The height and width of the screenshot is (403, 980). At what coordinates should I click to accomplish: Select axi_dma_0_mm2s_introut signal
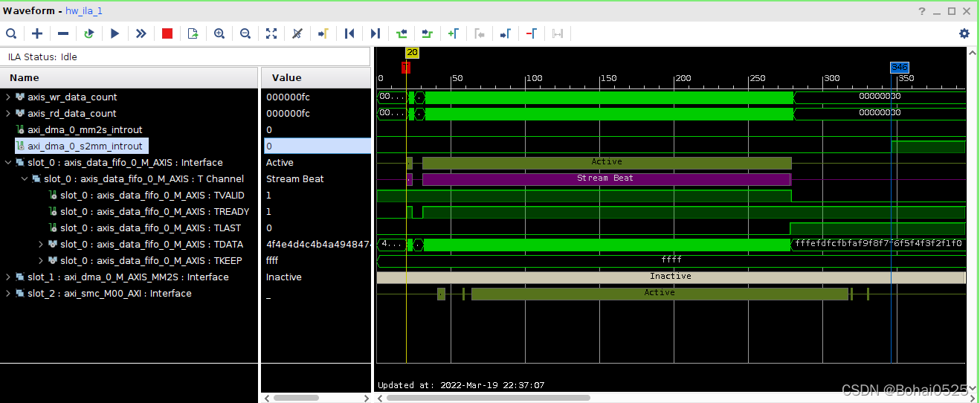85,129
